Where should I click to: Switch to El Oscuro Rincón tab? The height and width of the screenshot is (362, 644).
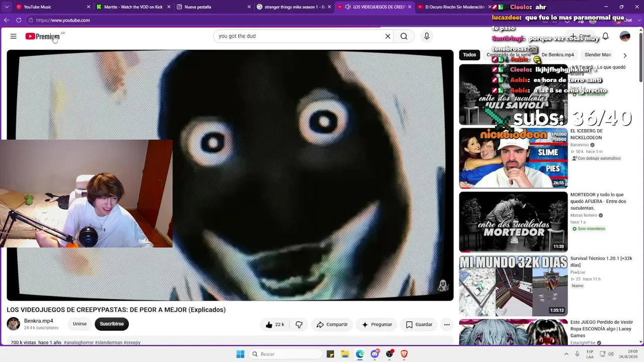[454, 7]
